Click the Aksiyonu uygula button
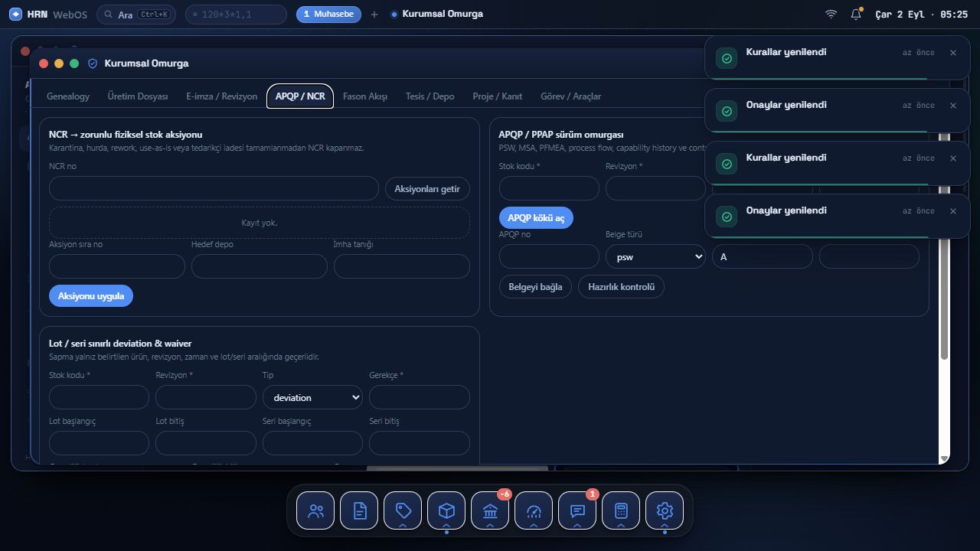Viewport: 980px width, 551px height. click(91, 296)
